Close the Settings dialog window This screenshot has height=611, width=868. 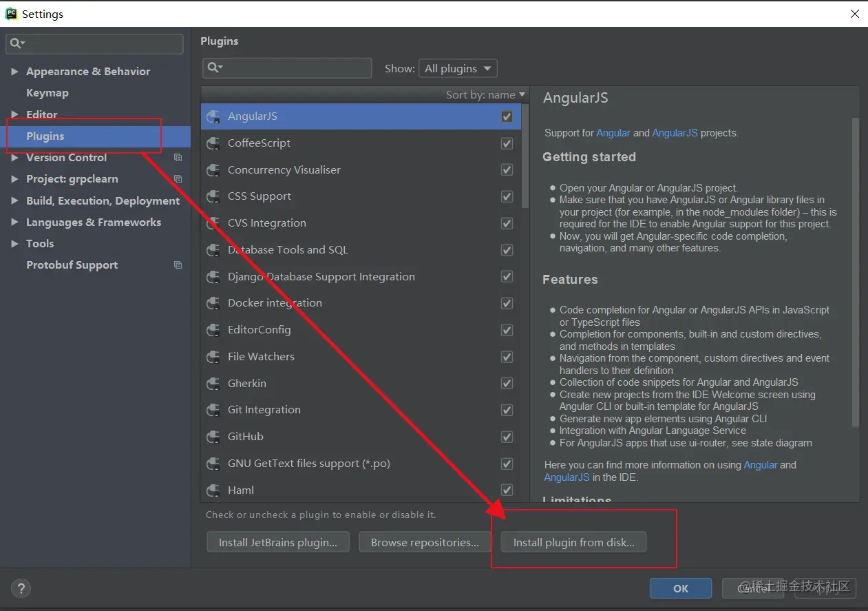pyautogui.click(x=854, y=13)
